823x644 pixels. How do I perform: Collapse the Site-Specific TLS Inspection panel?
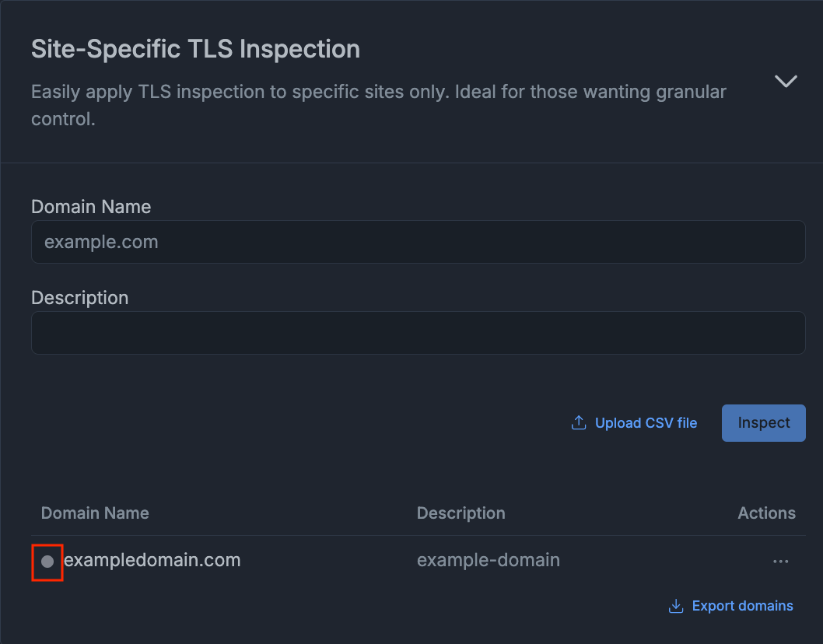[x=786, y=81]
